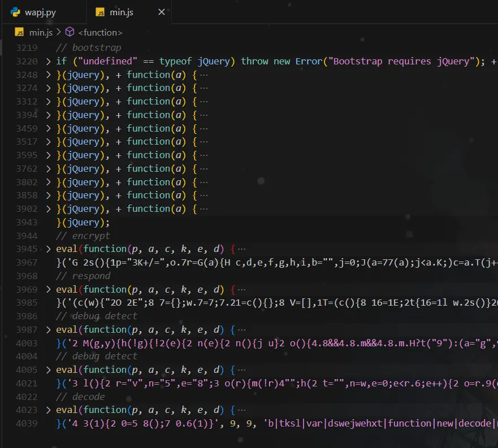Expand folded code at line 3459
The image size is (498, 448).
[48, 129]
